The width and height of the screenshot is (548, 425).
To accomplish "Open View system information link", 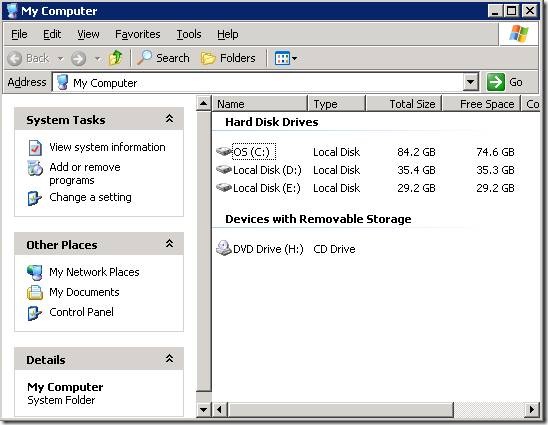I will point(107,147).
